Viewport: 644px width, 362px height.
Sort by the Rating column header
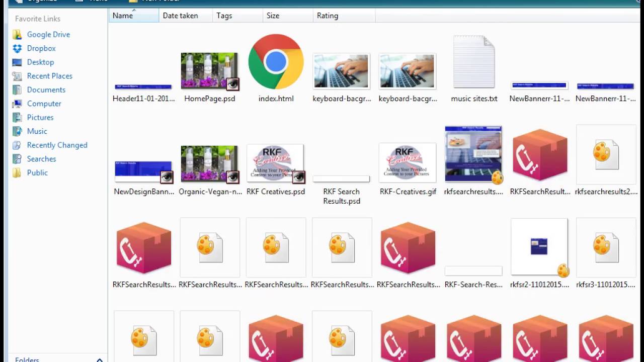(344, 16)
